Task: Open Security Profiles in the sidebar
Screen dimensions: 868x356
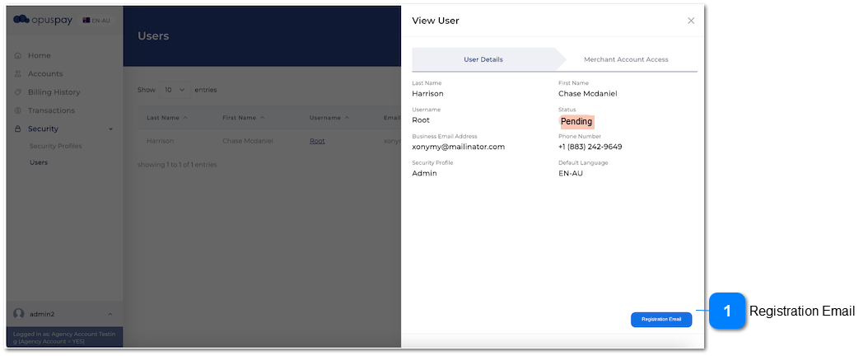Action: (55, 146)
